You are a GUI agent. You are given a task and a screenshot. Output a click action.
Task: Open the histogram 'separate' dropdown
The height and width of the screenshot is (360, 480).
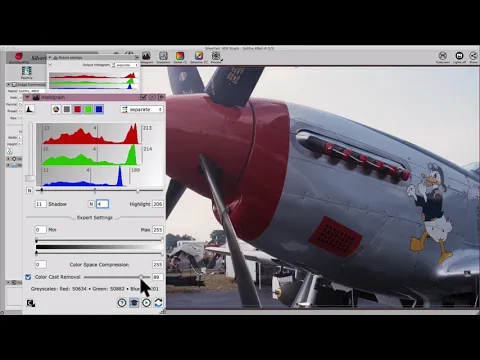142,109
